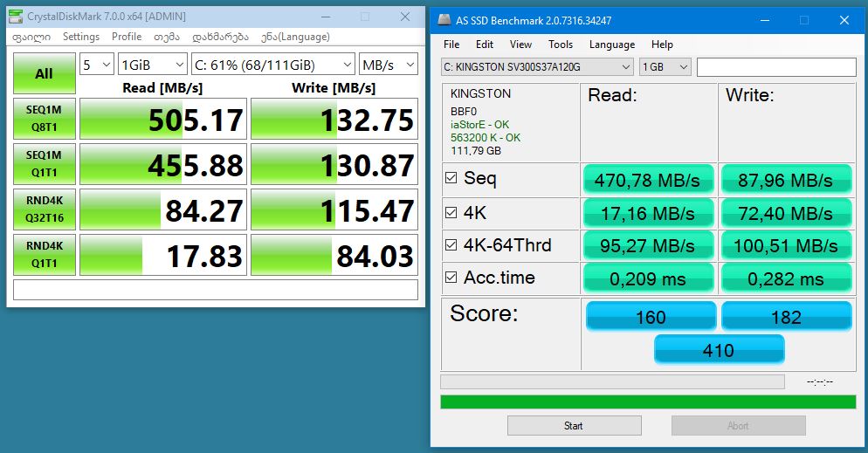Click the 87,96 MB/s Seq write value

786,180
